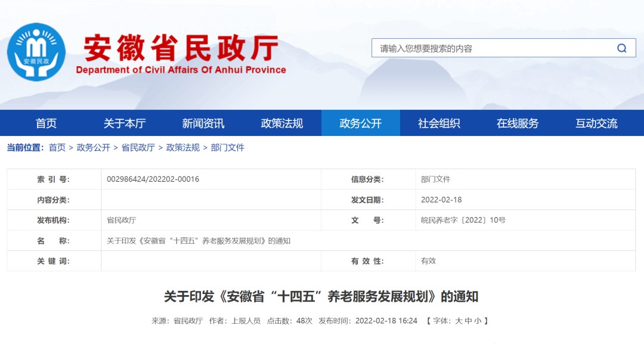Viewport: 644px width, 344px height.
Task: Set font size to 小
Action: click(x=478, y=321)
